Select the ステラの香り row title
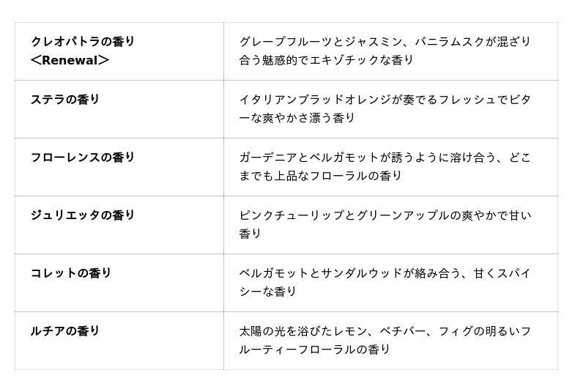The image size is (586, 392). click(65, 100)
